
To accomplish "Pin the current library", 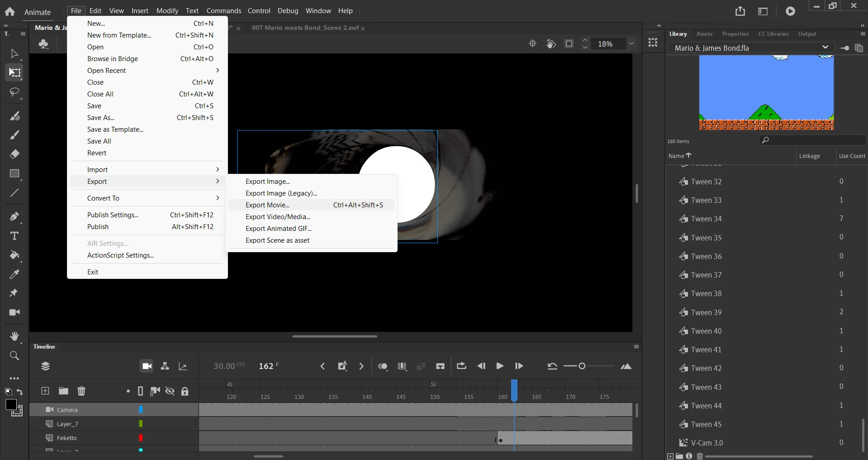I will [844, 48].
